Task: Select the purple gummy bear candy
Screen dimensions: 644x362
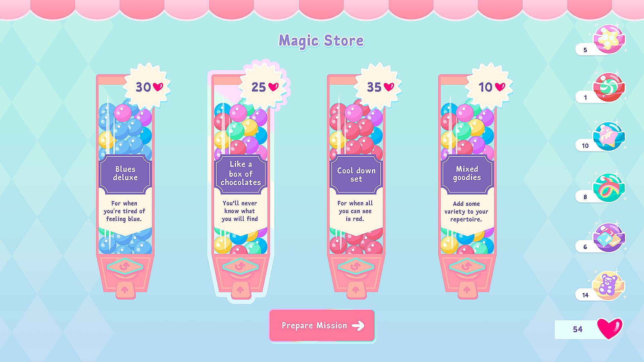Action: click(x=609, y=286)
